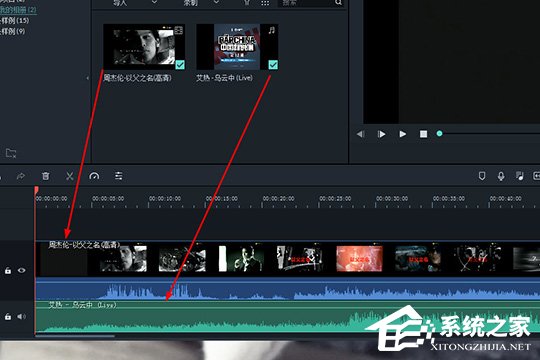Select the video clip on the timeline track
This screenshot has height=360, width=540.
[x=288, y=259]
